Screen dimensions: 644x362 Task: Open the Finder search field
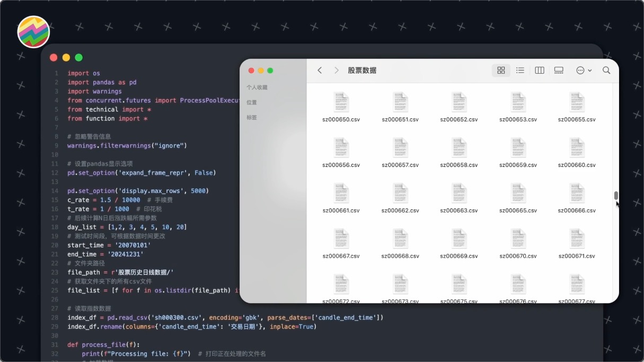tap(606, 70)
